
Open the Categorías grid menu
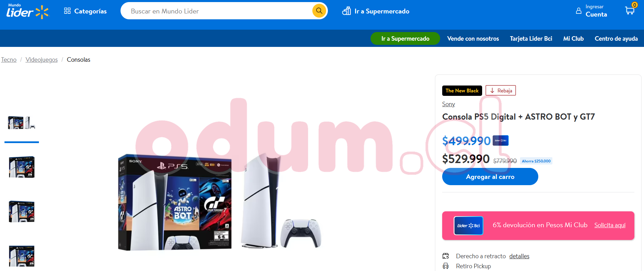85,11
